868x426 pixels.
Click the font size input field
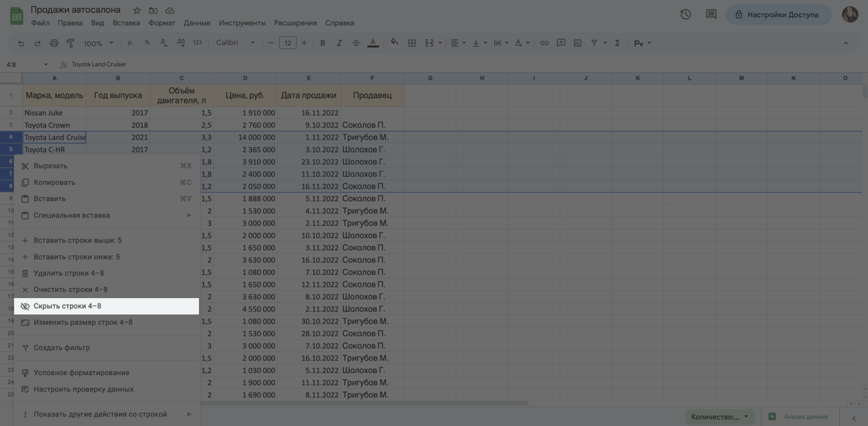287,43
